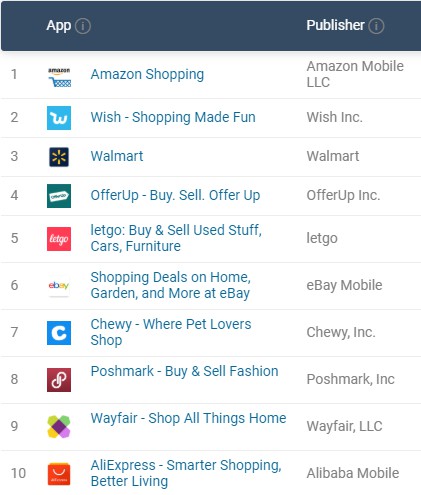
Task: Click the colorful Wayfair app icon
Action: tap(59, 427)
